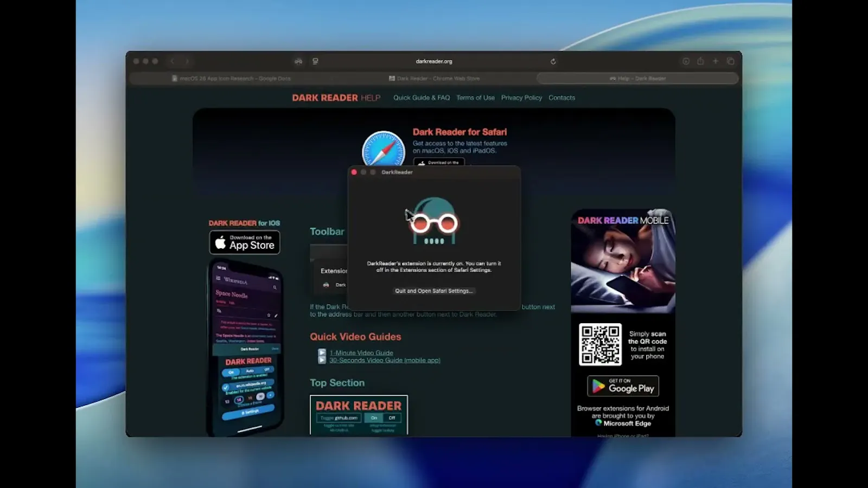
Task: Open 30-Seconds Video Guide (mobile app) link
Action: 385,361
